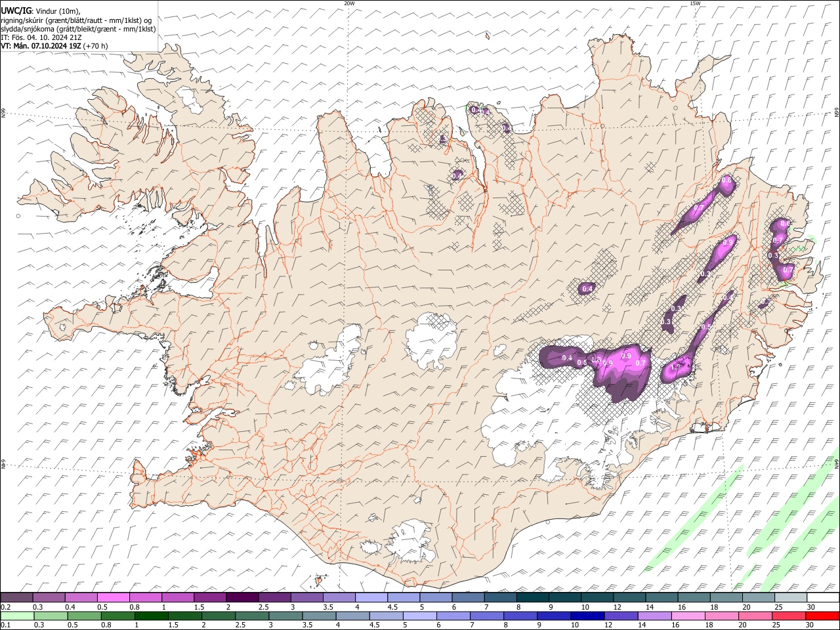Viewport: 840px width, 630px height.
Task: Pick the upper legend swatch labelled 1
Action: coord(177,597)
